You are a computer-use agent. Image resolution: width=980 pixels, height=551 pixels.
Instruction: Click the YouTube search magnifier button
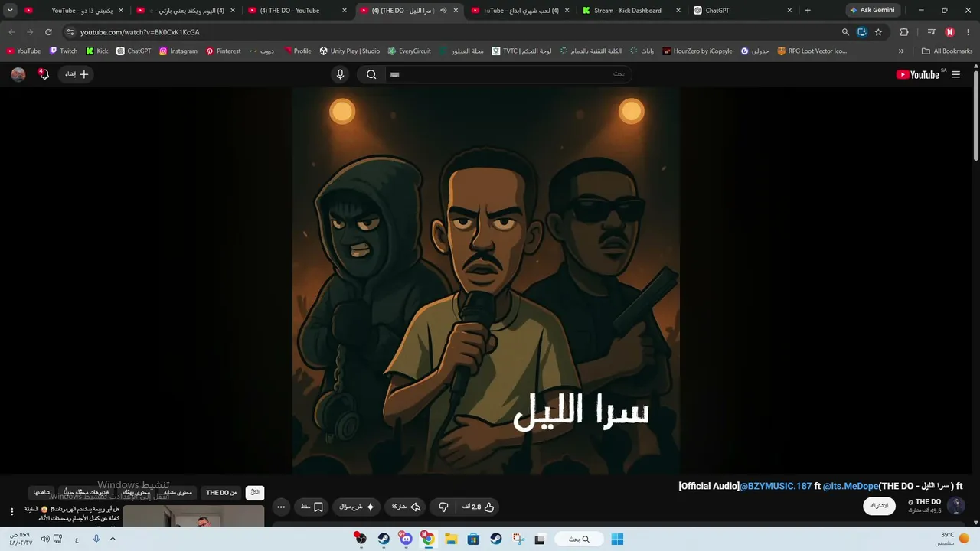[x=371, y=74]
